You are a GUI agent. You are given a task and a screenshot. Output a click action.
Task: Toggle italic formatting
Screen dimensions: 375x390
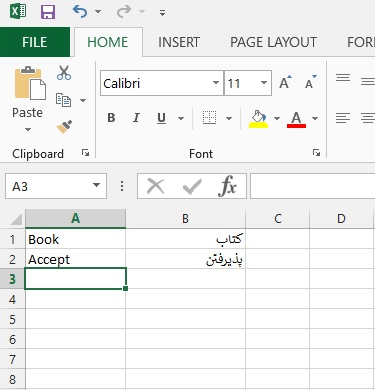click(136, 118)
